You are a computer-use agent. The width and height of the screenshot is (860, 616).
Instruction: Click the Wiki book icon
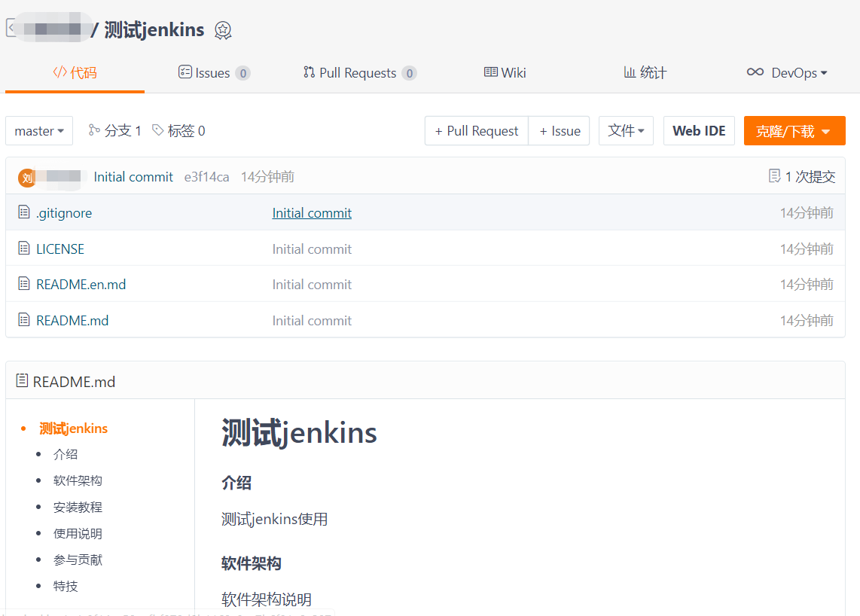click(491, 72)
